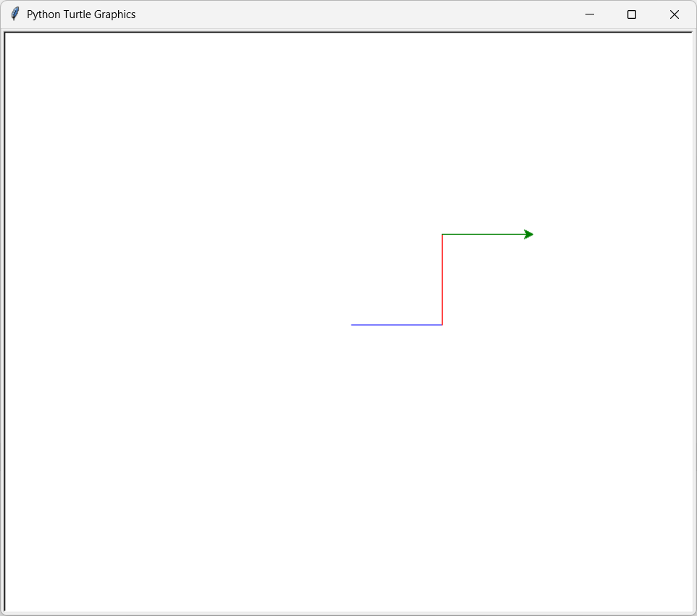Minimize the Python Turtle Graphics window

click(590, 14)
